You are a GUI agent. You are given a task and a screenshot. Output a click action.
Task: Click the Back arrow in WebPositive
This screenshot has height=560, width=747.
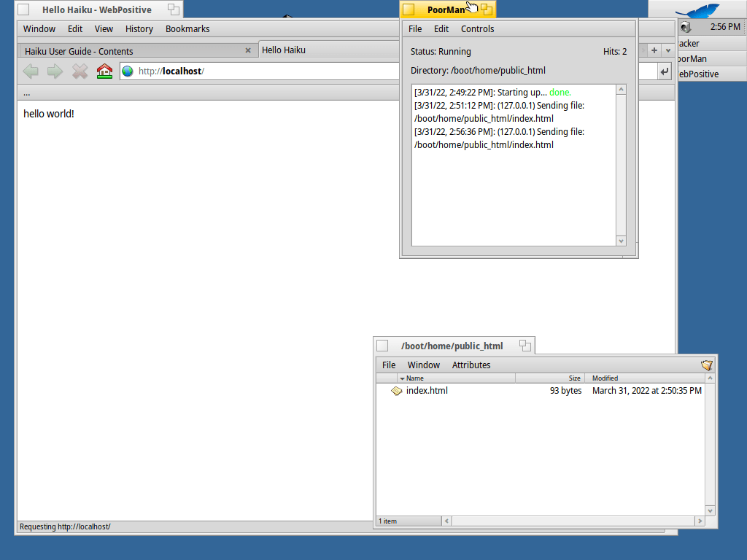click(31, 71)
